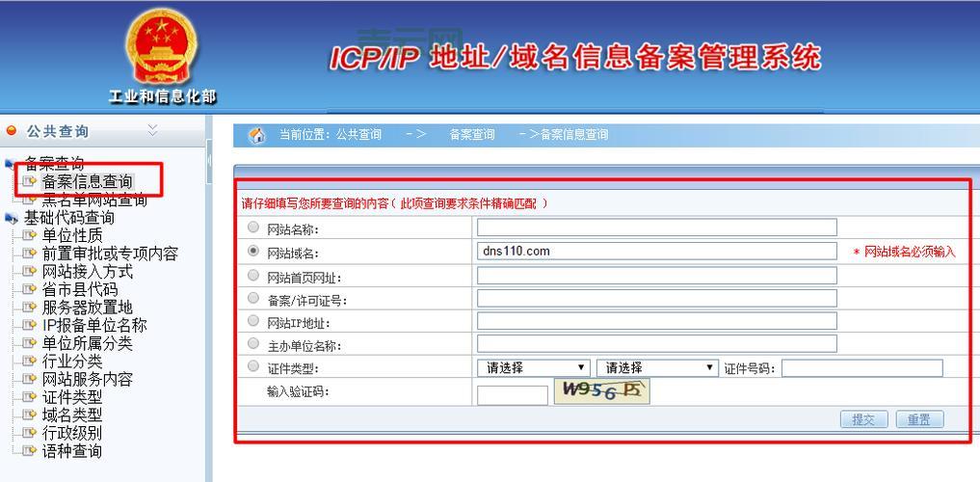Expand the 备案查询 tree group
Viewport: 980px width, 482px height.
[x=54, y=165]
